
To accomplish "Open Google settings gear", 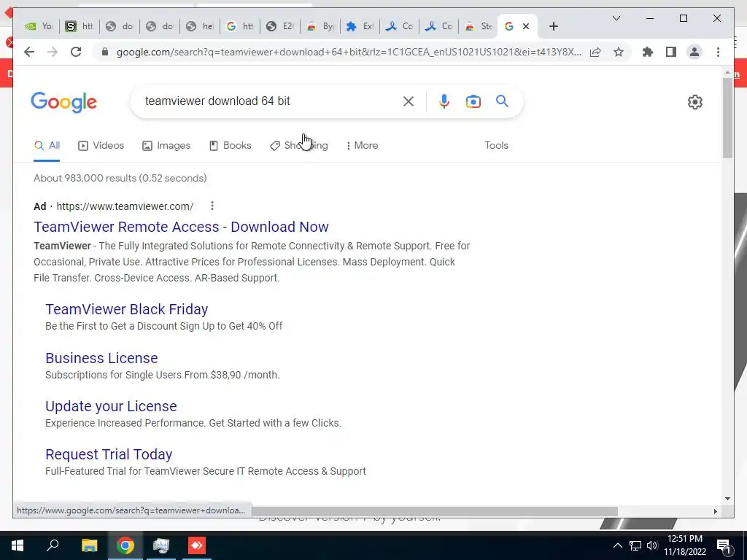I will click(695, 102).
